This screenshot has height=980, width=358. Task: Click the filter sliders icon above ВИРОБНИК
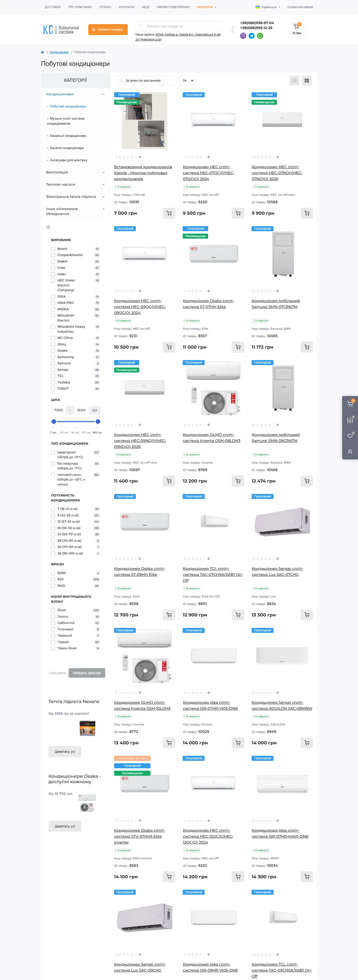(48, 227)
